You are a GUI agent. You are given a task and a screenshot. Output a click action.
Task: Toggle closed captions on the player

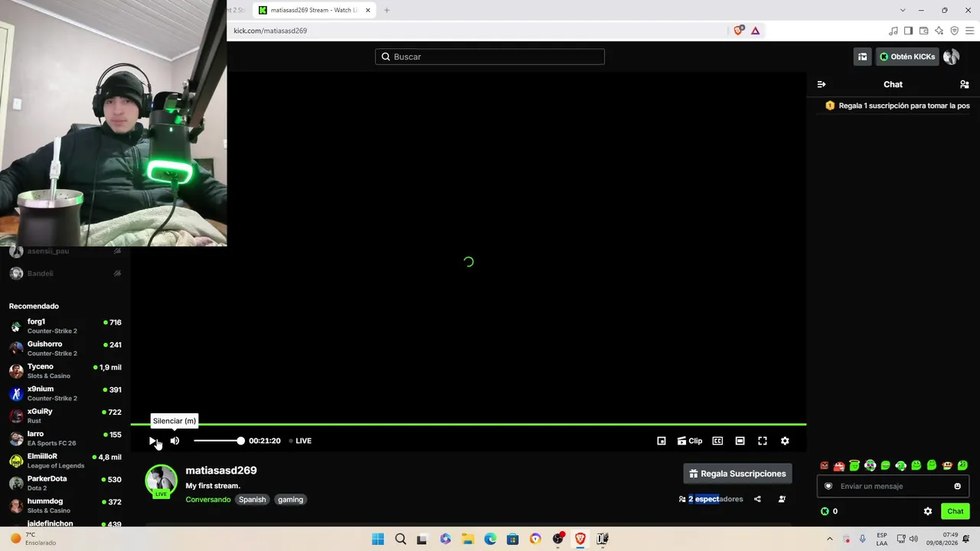717,441
